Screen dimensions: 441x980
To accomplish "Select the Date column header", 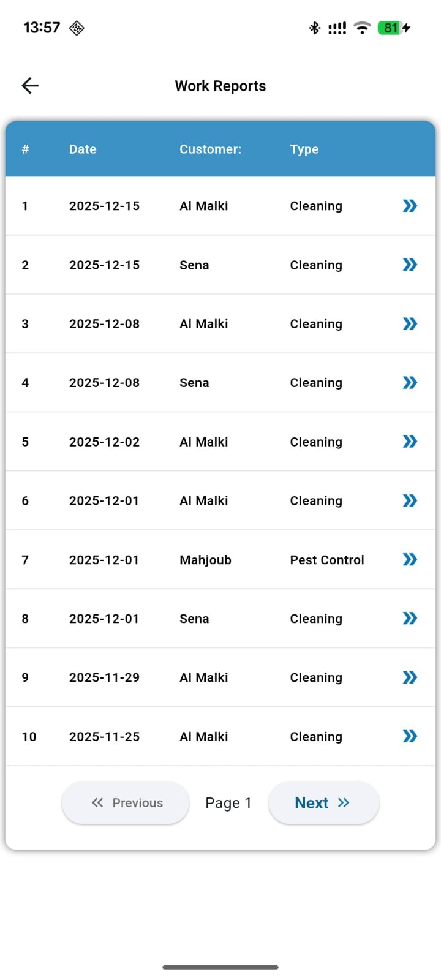I will [x=83, y=149].
